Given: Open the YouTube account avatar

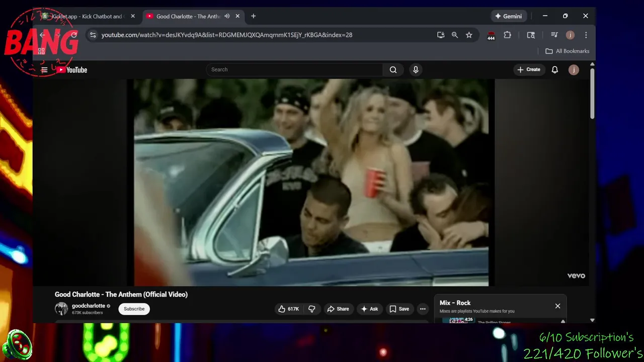Looking at the screenshot, I should [x=574, y=70].
